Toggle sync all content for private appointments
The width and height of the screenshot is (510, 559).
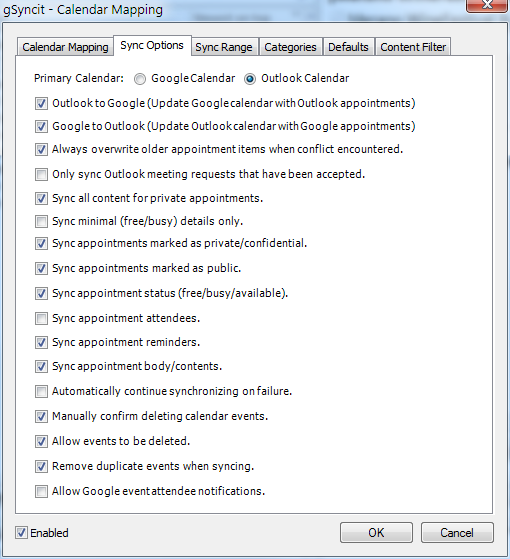(x=41, y=198)
